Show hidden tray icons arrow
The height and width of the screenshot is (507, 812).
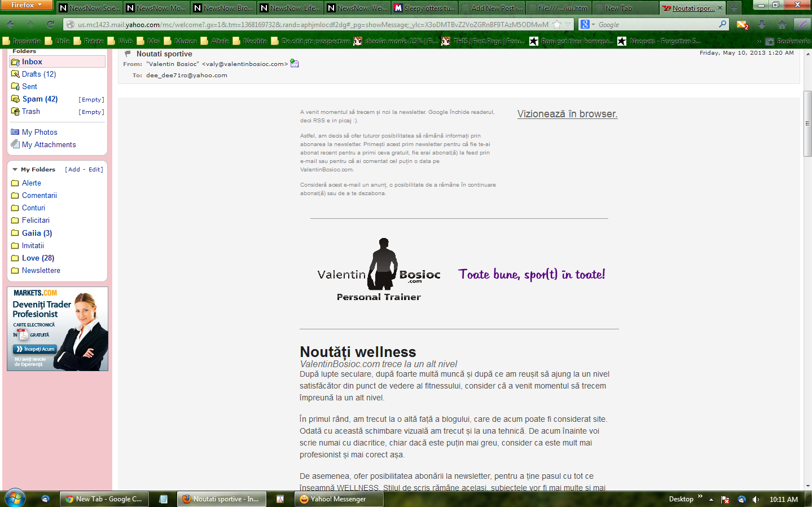tap(711, 499)
